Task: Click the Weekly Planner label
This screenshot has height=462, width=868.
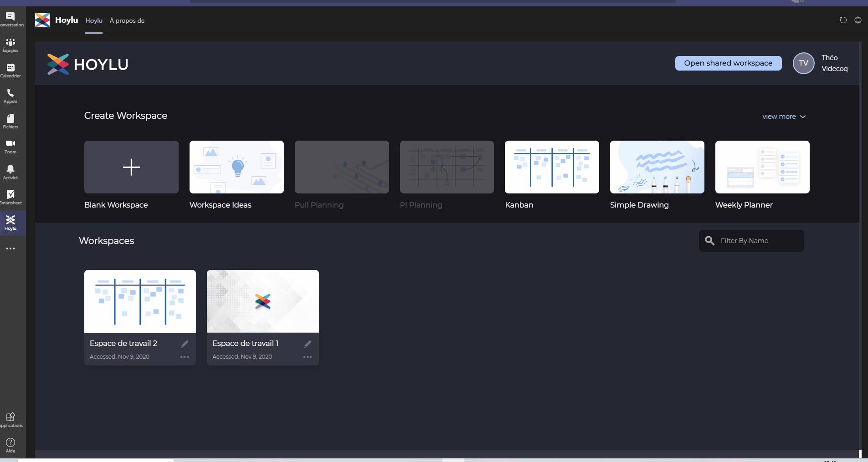Action: pyautogui.click(x=744, y=205)
